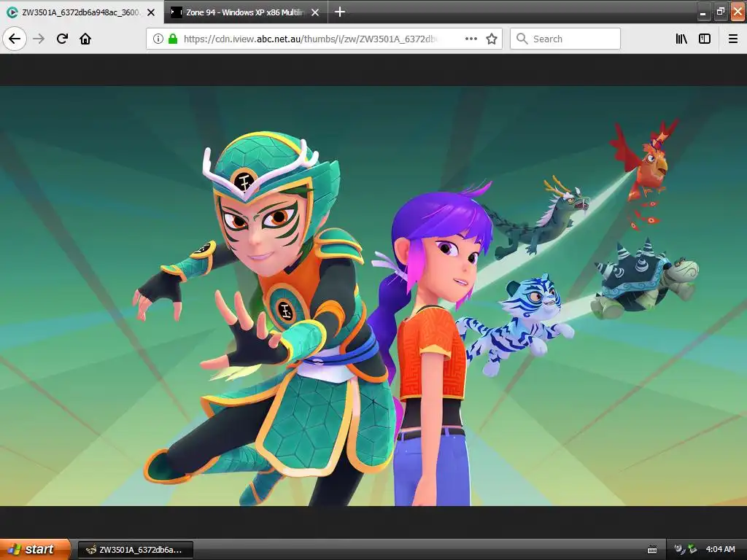This screenshot has height=560, width=747.
Task: Close the ZW3501A image tab
Action: pyautogui.click(x=151, y=12)
